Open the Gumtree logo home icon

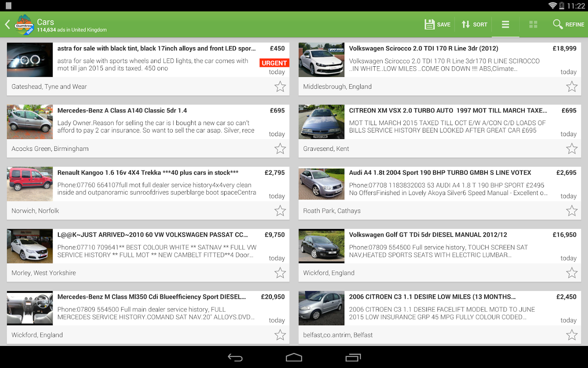click(x=24, y=25)
